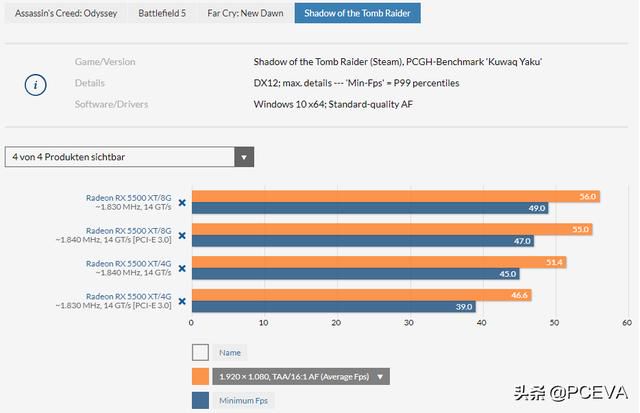Click the 46.6 average fps orange bar
The width and height of the screenshot is (640, 413).
(x=362, y=295)
